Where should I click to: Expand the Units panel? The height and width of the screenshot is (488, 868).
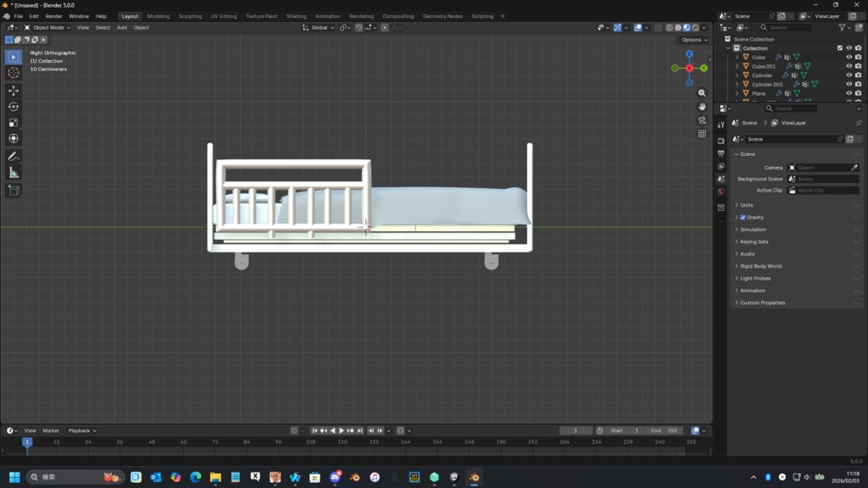pyautogui.click(x=746, y=205)
